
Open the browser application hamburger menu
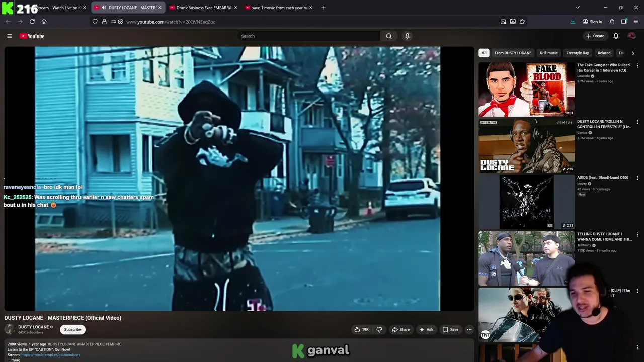tap(636, 22)
